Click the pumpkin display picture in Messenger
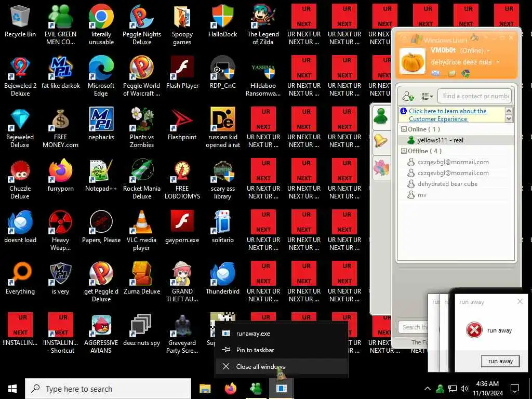Screen dimensions: 532x399 (413, 61)
